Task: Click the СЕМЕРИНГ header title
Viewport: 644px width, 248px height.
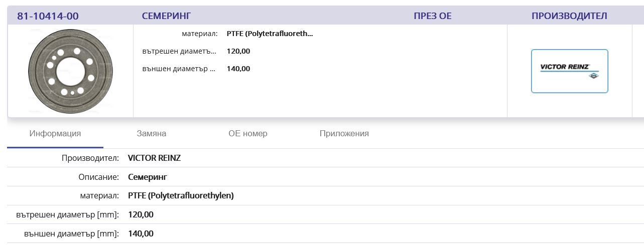Action: point(166,16)
